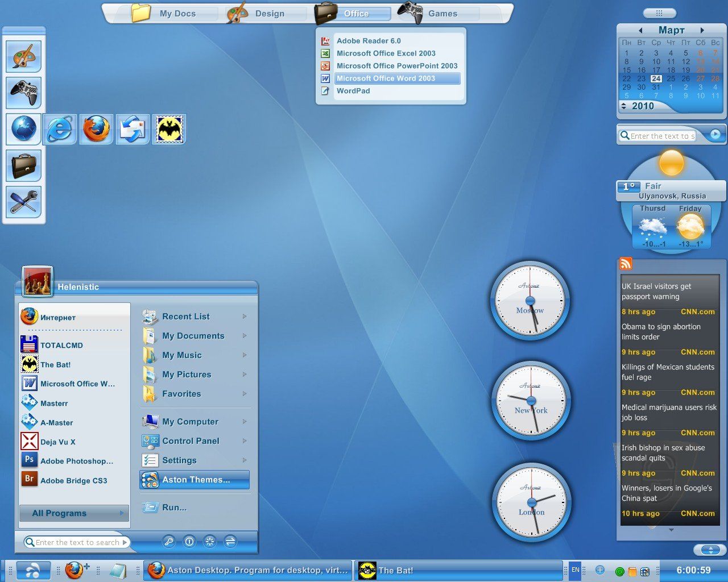
Task: Click the start menu search field
Action: [x=77, y=542]
